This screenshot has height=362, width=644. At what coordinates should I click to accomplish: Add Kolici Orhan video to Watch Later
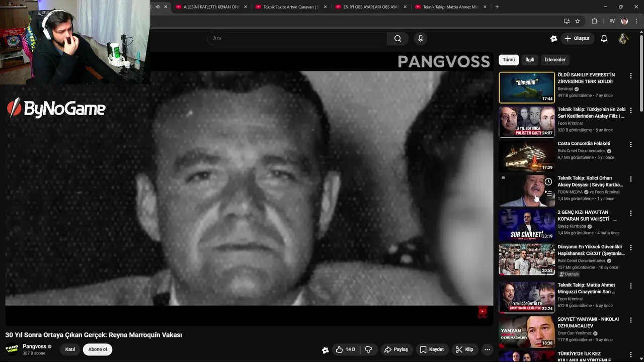(548, 182)
